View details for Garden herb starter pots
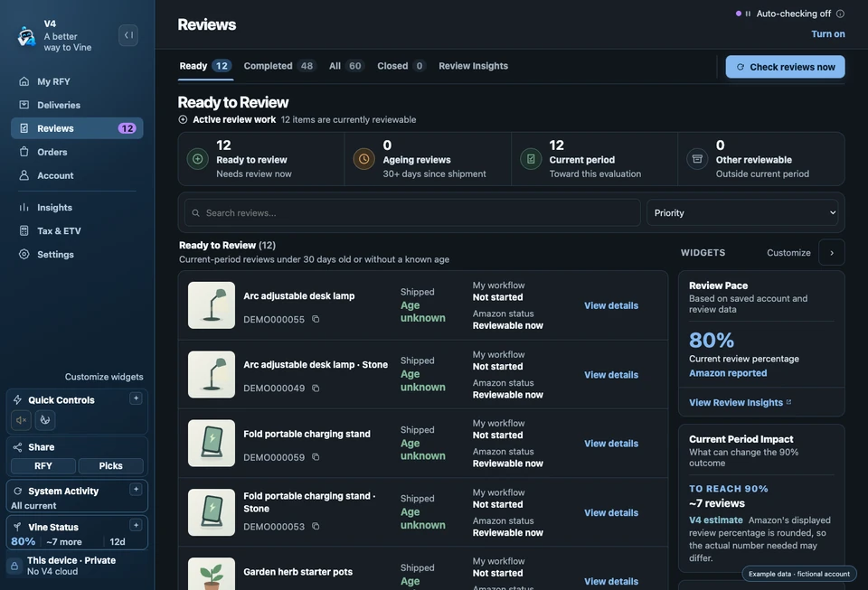 click(611, 581)
